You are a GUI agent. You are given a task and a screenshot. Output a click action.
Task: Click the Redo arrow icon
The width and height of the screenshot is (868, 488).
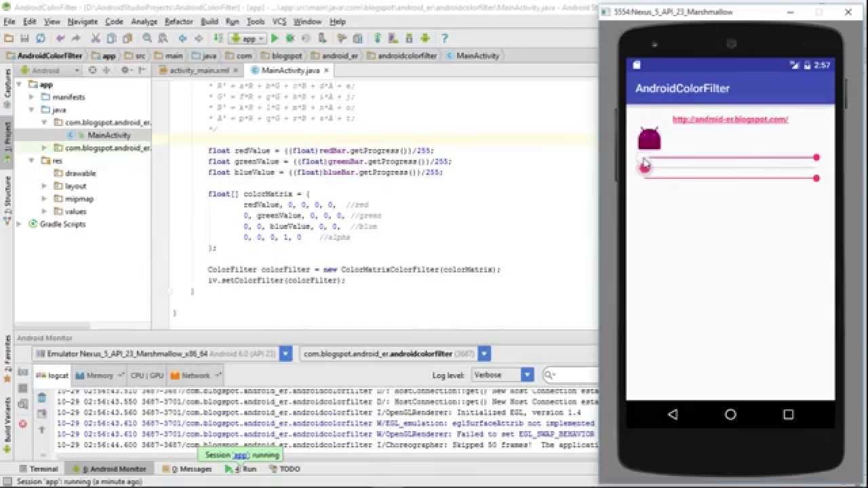[76, 39]
